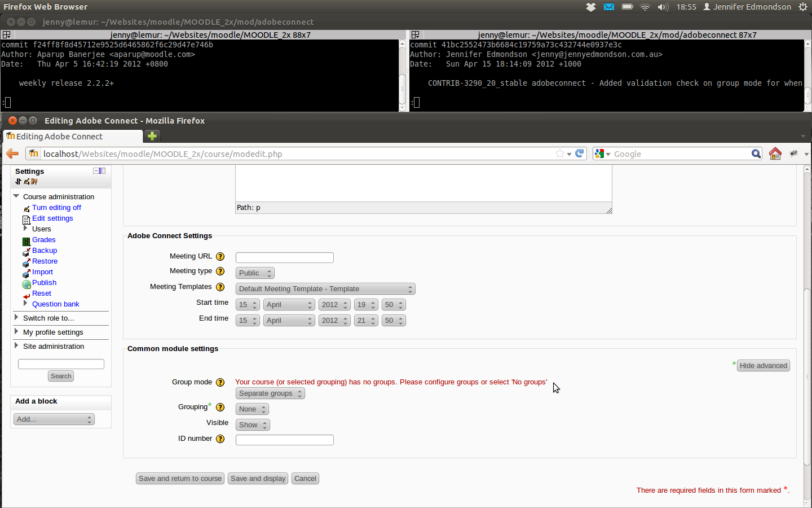The width and height of the screenshot is (812, 508).
Task: Click the bug add-on toolbar icon
Action: coord(794,154)
